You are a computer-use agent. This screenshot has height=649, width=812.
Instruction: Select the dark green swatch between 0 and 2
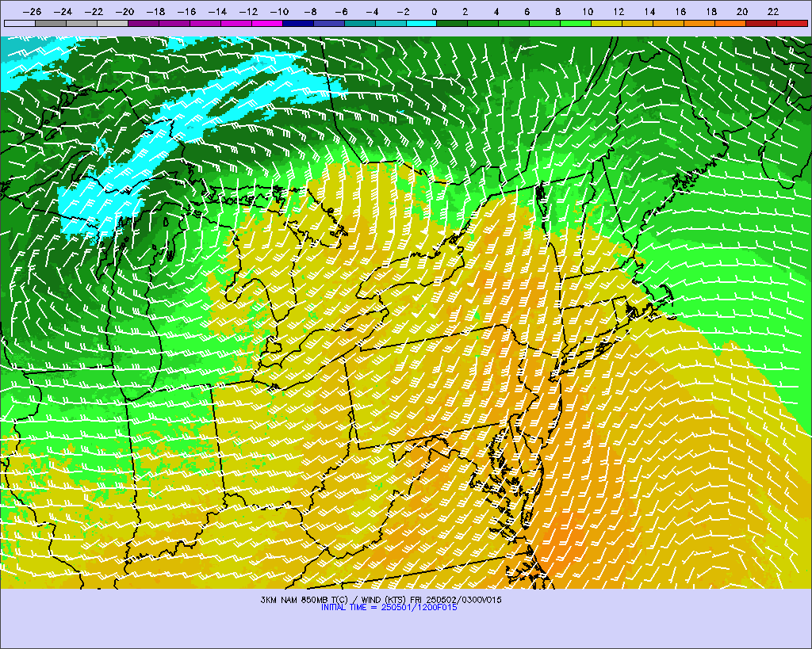[453, 23]
